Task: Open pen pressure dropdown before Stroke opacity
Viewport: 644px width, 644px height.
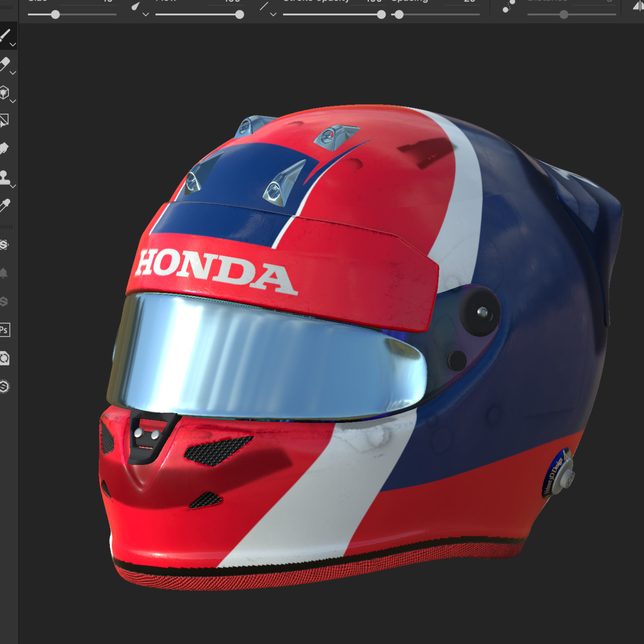Action: click(x=273, y=14)
